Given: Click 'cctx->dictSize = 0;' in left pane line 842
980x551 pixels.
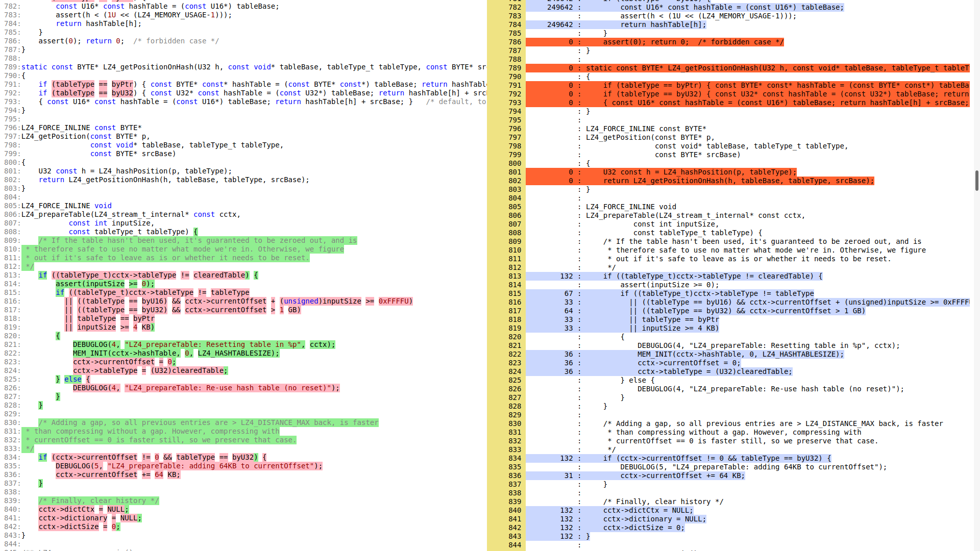Looking at the screenshot, I should tap(79, 527).
